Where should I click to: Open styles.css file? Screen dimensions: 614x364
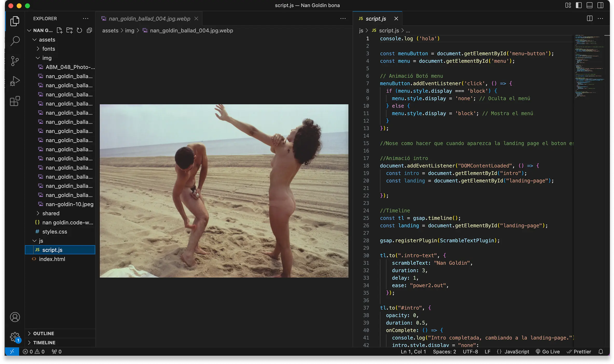click(x=60, y=232)
